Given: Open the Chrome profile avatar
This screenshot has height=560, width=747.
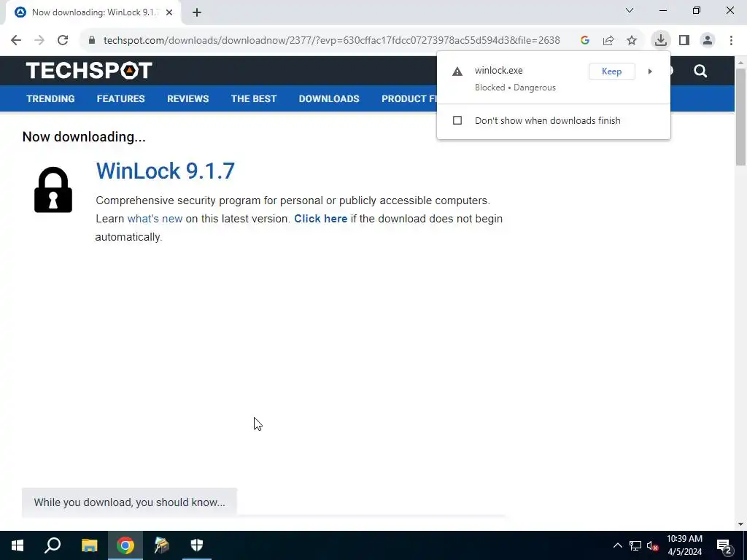Looking at the screenshot, I should (x=708, y=41).
